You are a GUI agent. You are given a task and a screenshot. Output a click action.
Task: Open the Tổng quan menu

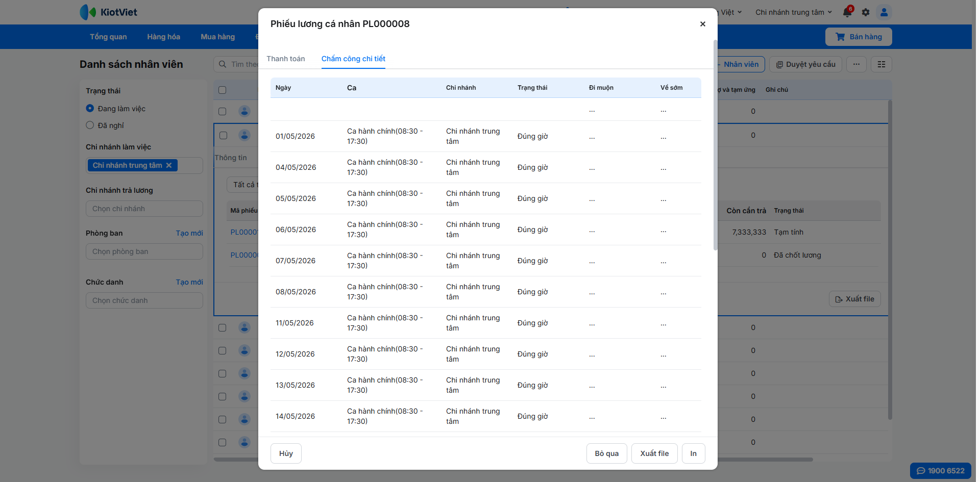(108, 37)
